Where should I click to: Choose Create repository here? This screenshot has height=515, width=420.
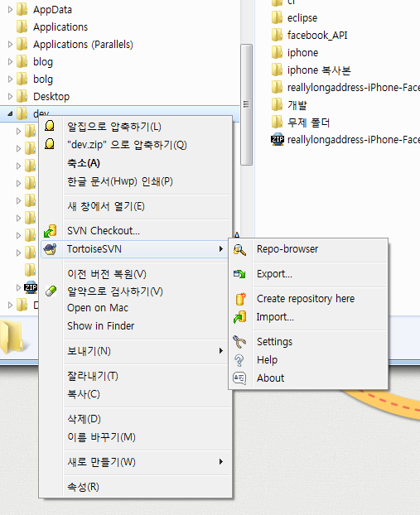[x=308, y=299]
